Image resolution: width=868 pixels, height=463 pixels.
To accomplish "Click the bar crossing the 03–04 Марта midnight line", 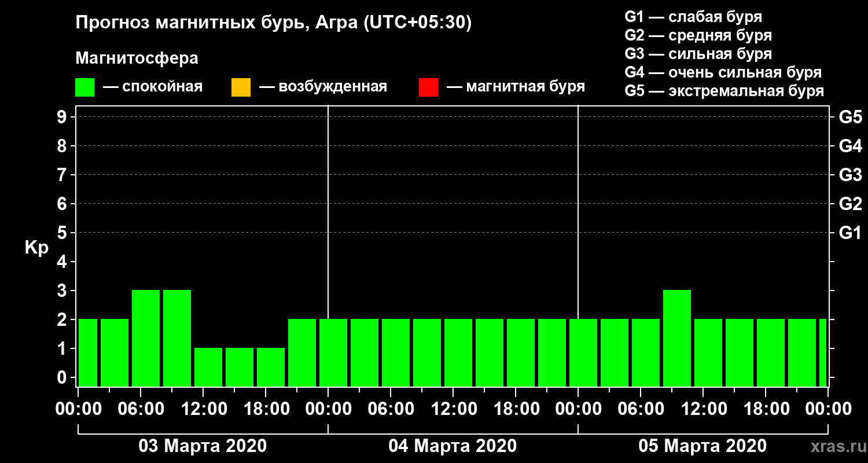I will click(x=333, y=352).
